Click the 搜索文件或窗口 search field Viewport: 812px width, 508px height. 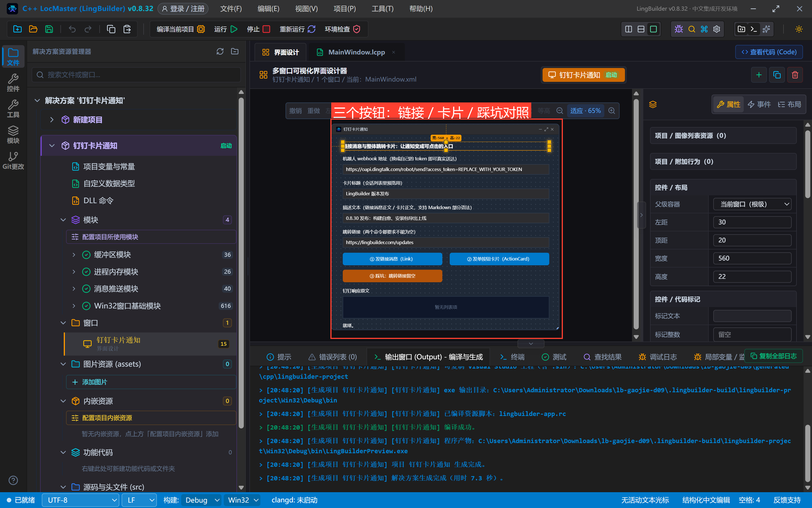pos(136,75)
